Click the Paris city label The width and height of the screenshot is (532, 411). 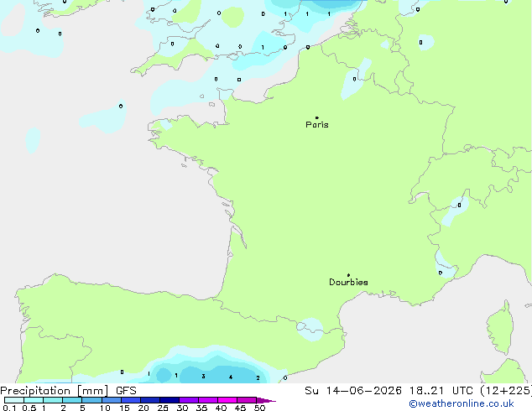tap(317, 125)
